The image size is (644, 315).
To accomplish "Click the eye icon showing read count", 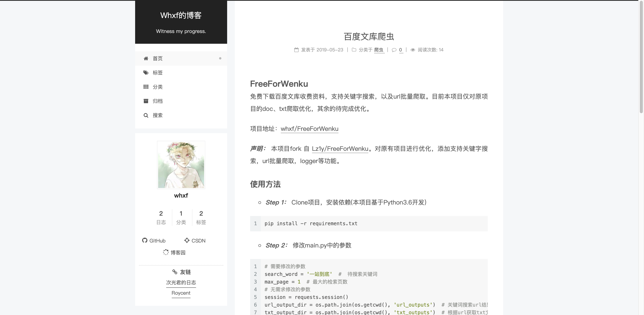I will pos(413,50).
